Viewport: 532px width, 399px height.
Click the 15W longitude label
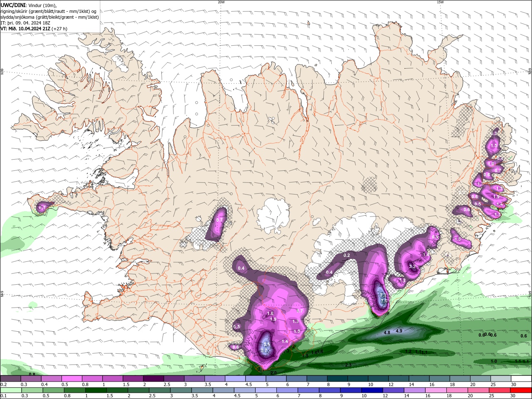click(440, 2)
